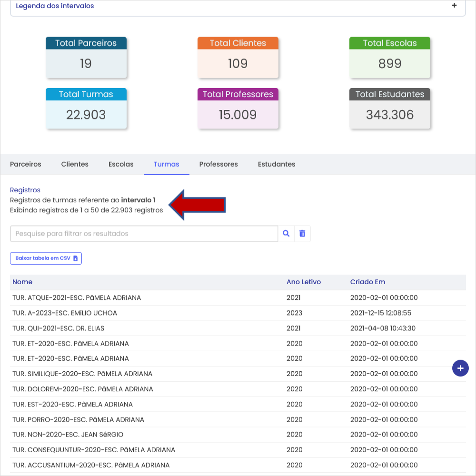Screen dimensions: 476x476
Task: Download table with Baixar tabela em CSV
Action: coord(46,258)
